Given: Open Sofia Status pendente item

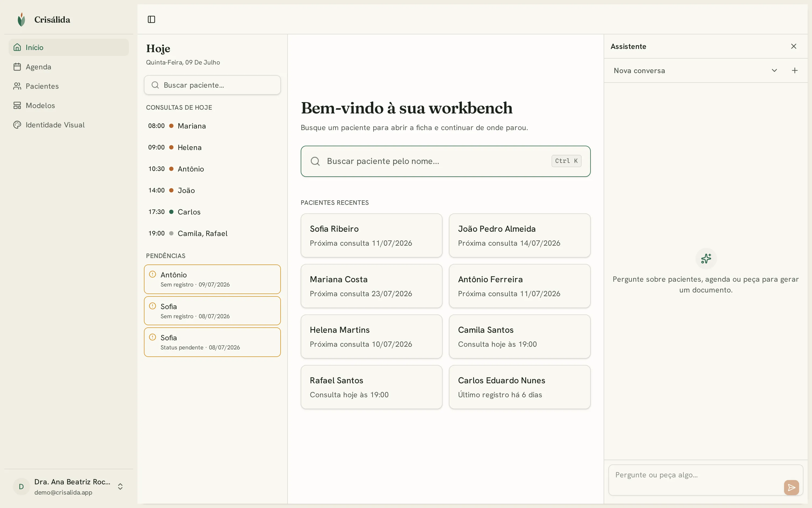Looking at the screenshot, I should tap(212, 342).
